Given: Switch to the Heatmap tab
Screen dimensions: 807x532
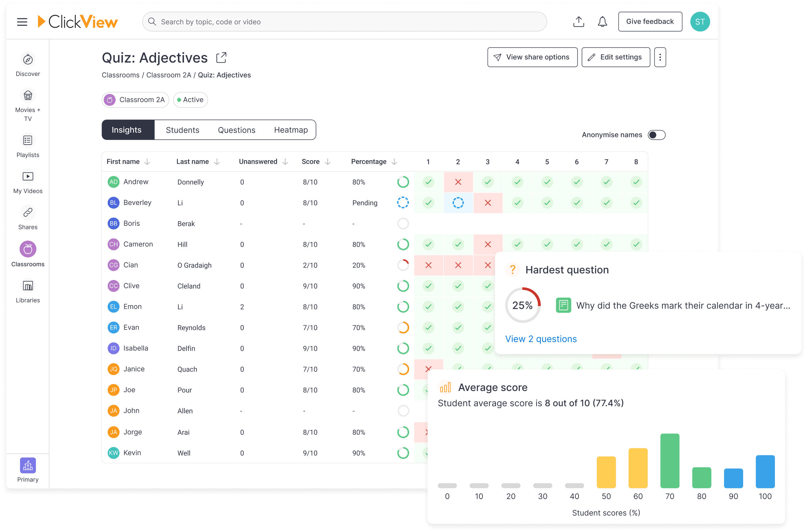Looking at the screenshot, I should click(290, 130).
